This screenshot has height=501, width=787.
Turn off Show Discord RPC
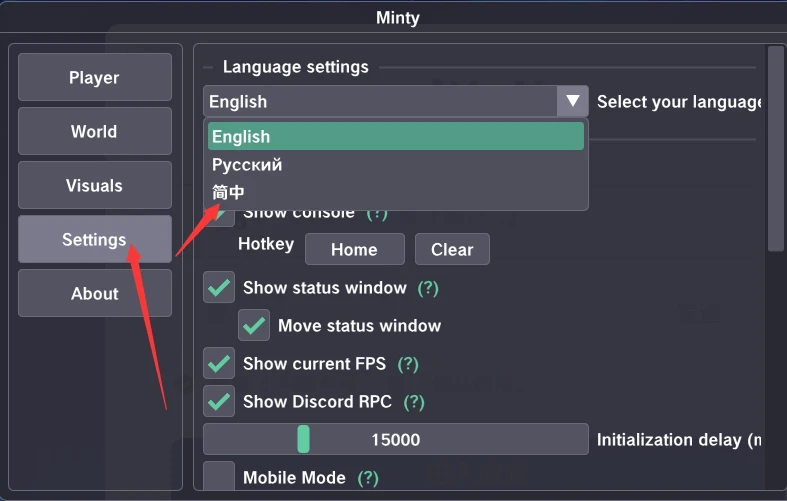pyautogui.click(x=219, y=402)
